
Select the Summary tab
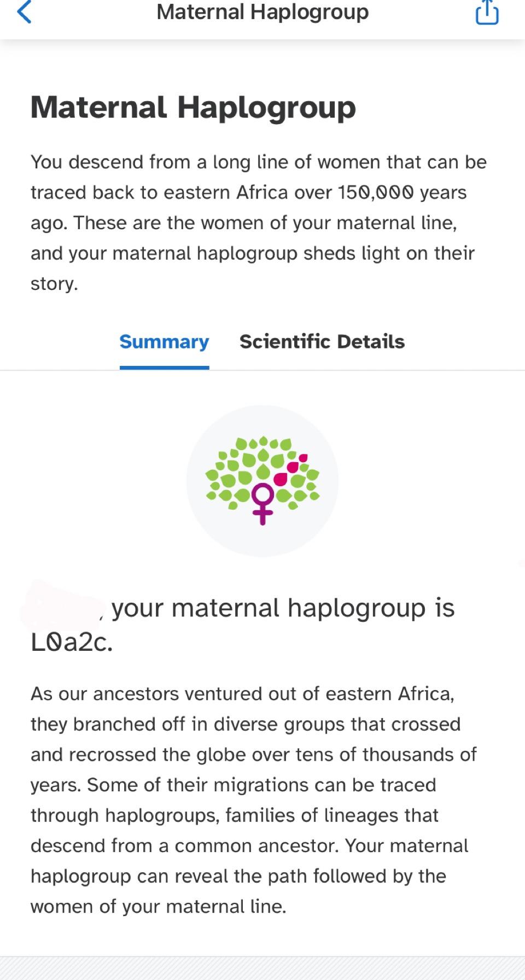point(164,342)
